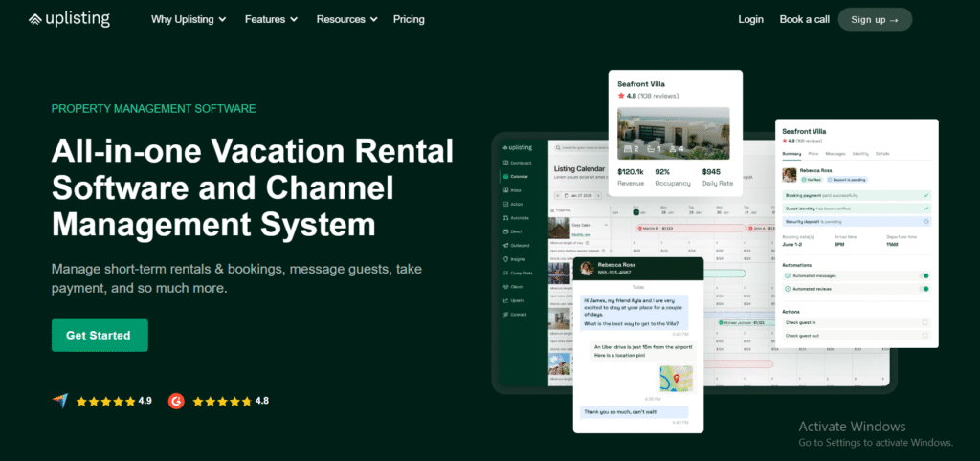
Task: Click the Uplisting logo in the header
Action: (x=69, y=19)
